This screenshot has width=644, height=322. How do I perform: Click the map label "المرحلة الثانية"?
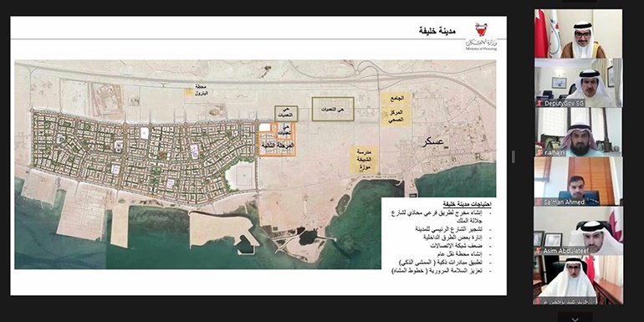pos(277,146)
